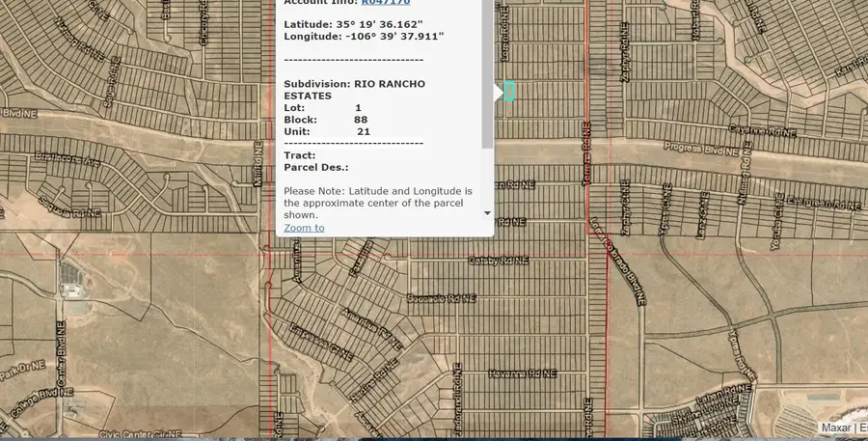Click the 'Unit: 21' row
Image resolution: width=868 pixels, height=441 pixels.
(327, 132)
